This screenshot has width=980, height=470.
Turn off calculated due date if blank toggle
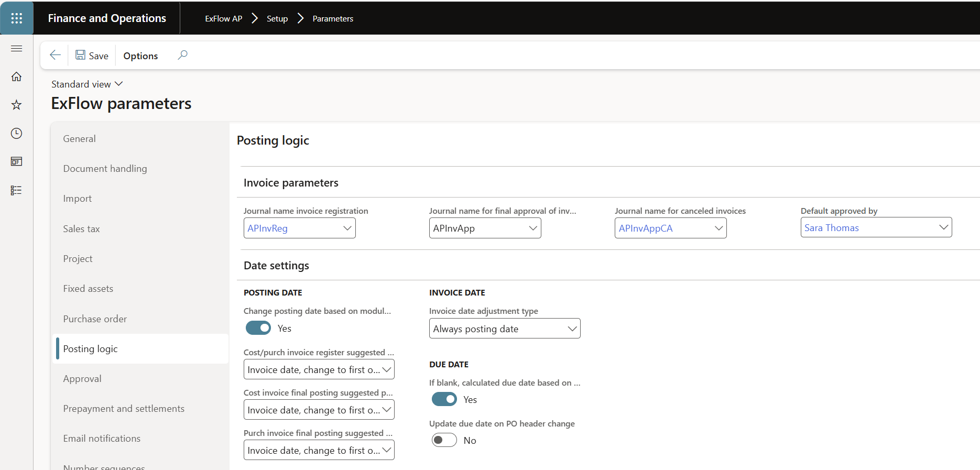tap(444, 399)
